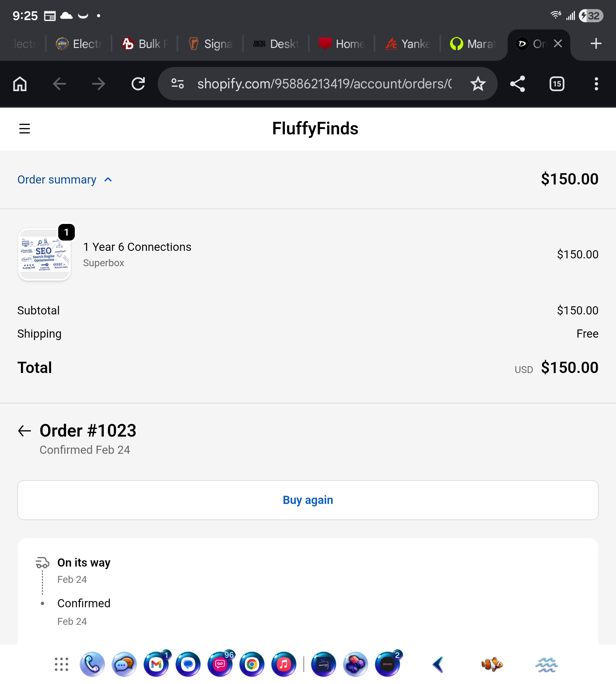Open the browser three-dot menu

[x=596, y=84]
